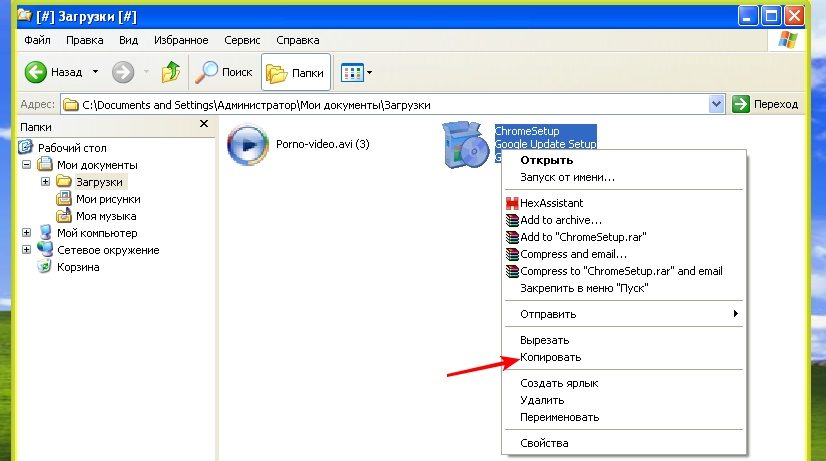Choose Свойства in context menu
This screenshot has width=826, height=461.
[x=624, y=443]
